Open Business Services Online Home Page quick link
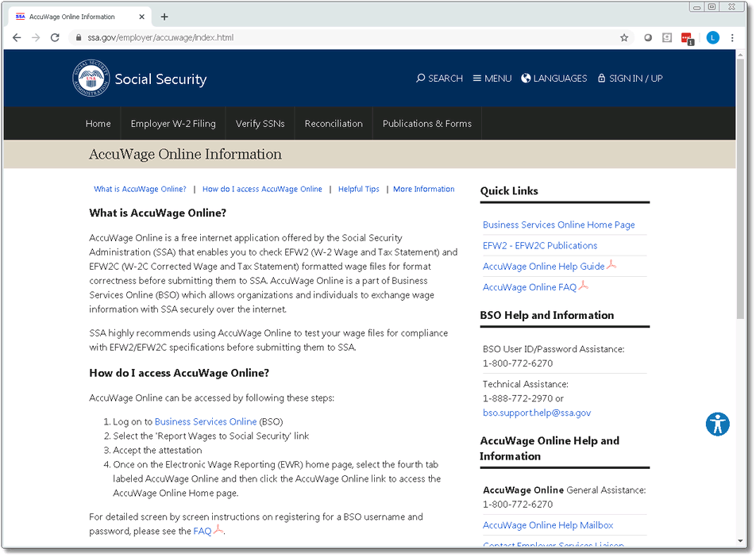The width and height of the screenshot is (756, 557). pyautogui.click(x=559, y=225)
